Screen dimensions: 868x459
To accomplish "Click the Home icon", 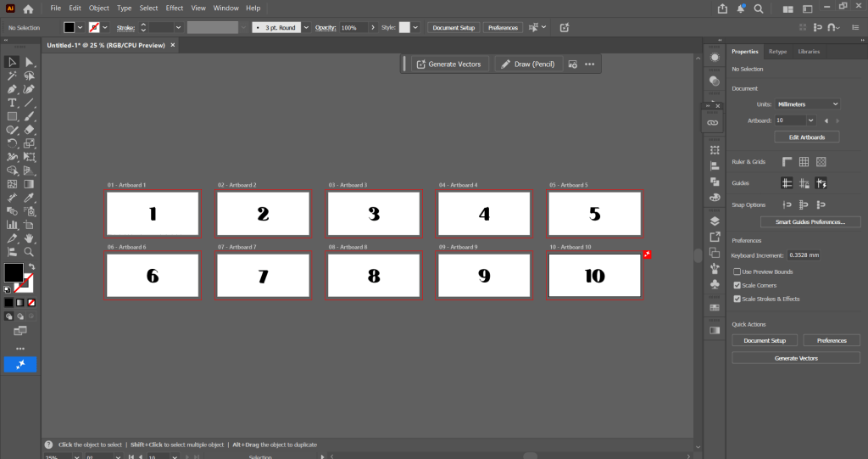I will (x=28, y=8).
